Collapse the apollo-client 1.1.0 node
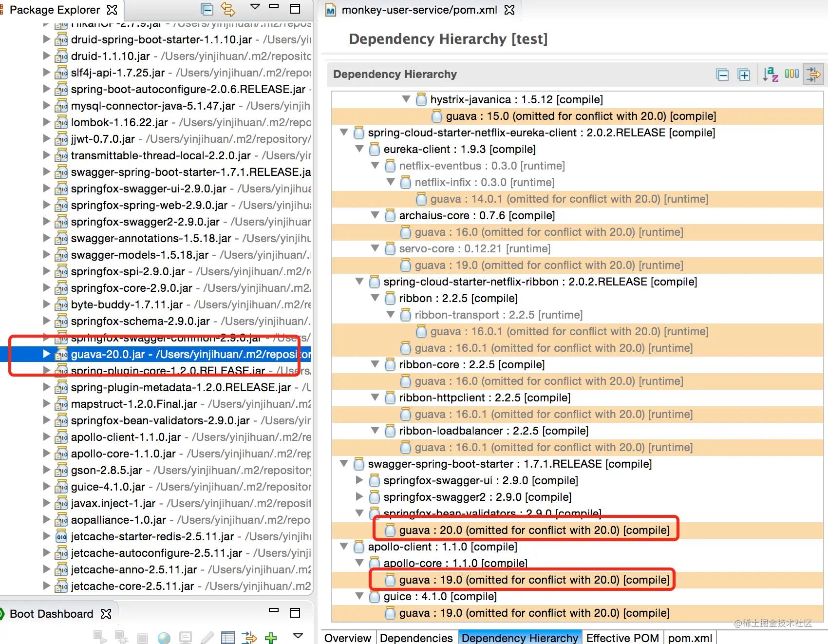Screen dimensions: 828x644 click(x=344, y=547)
